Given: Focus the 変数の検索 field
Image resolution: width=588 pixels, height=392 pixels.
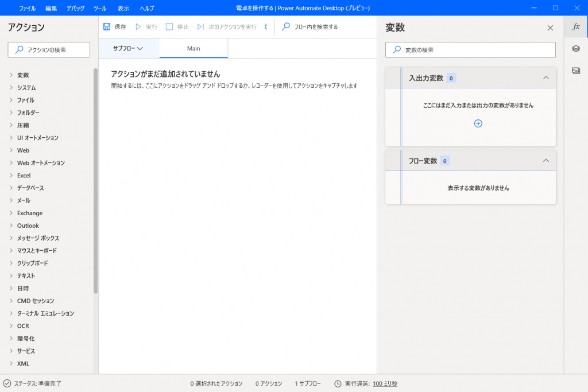Looking at the screenshot, I should pyautogui.click(x=470, y=50).
